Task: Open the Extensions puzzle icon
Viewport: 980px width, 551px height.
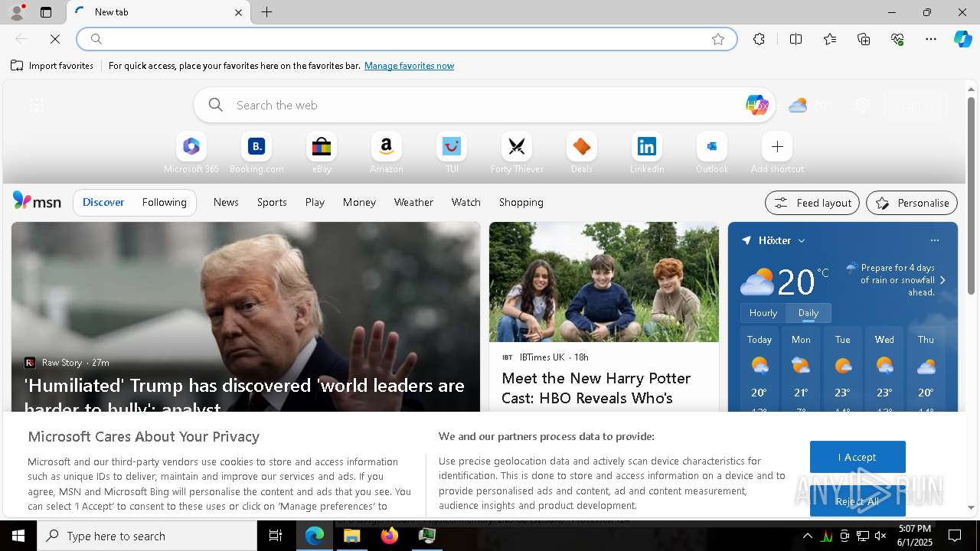Action: coord(759,39)
